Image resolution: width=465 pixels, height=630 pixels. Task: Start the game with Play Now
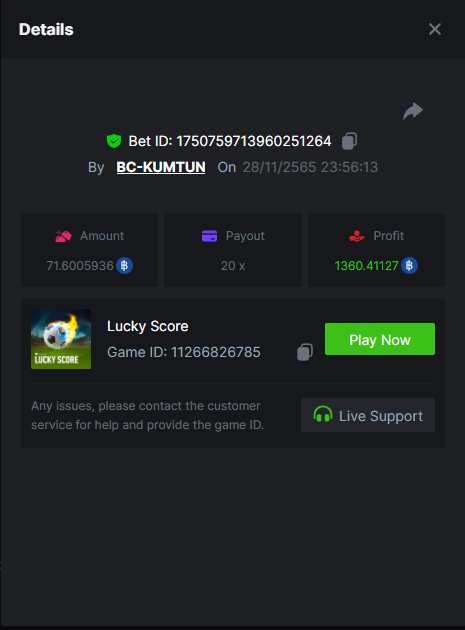click(380, 339)
